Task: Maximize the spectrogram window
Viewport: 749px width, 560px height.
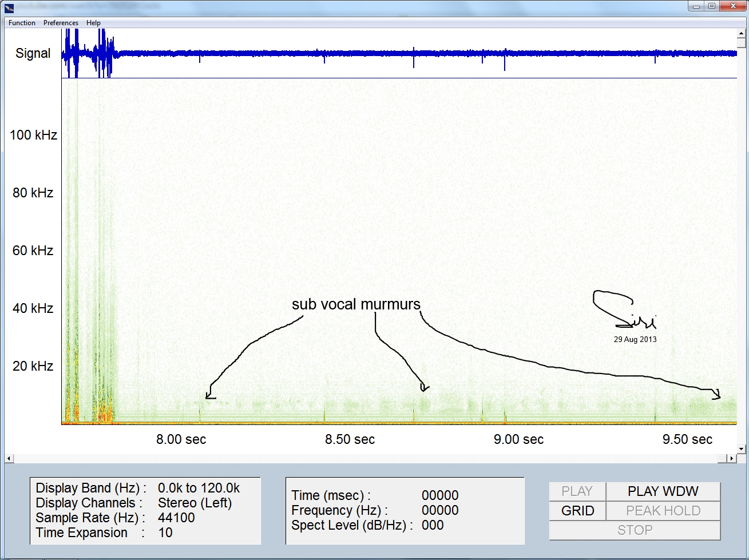Action: (712, 6)
